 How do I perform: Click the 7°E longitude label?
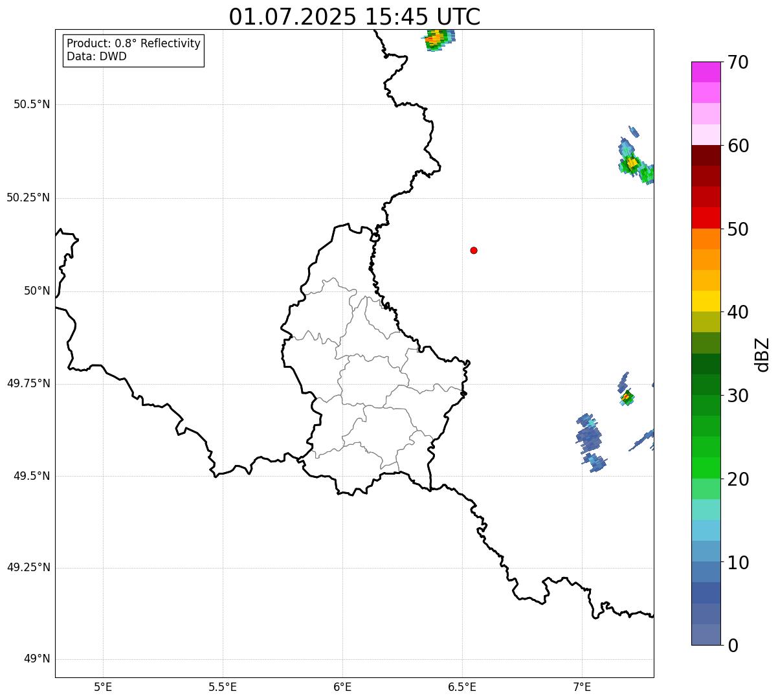[582, 686]
